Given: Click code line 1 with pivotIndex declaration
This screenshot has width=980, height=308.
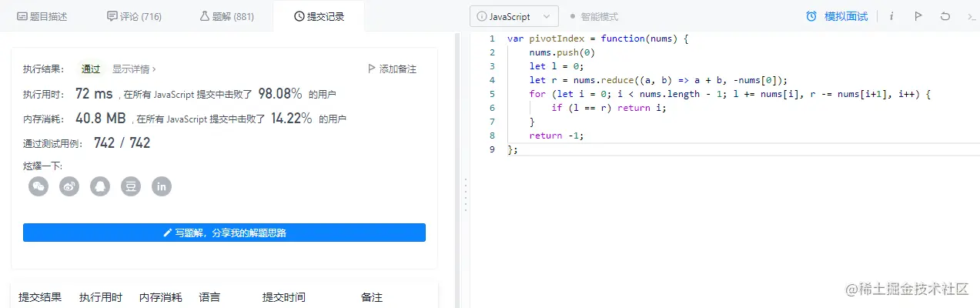Looking at the screenshot, I should coord(597,38).
